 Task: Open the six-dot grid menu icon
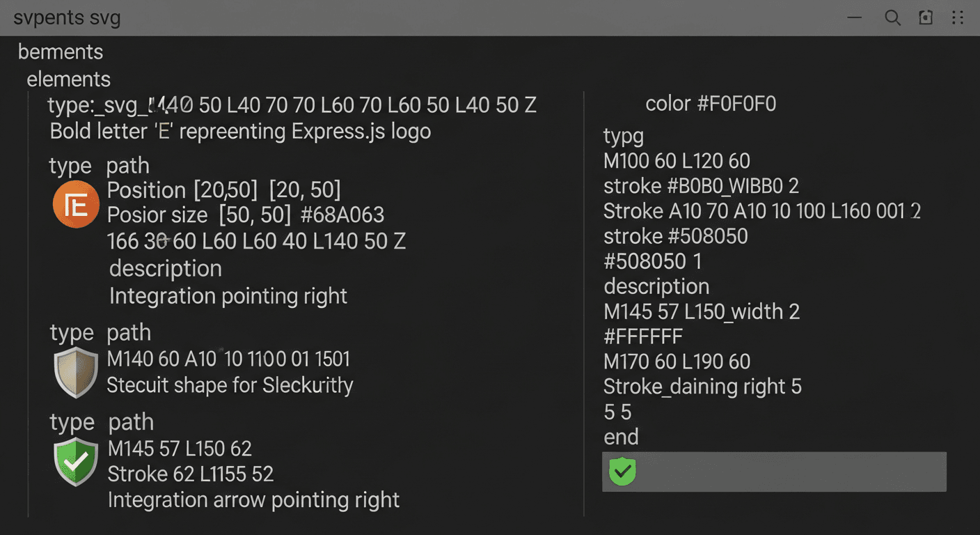click(958, 18)
